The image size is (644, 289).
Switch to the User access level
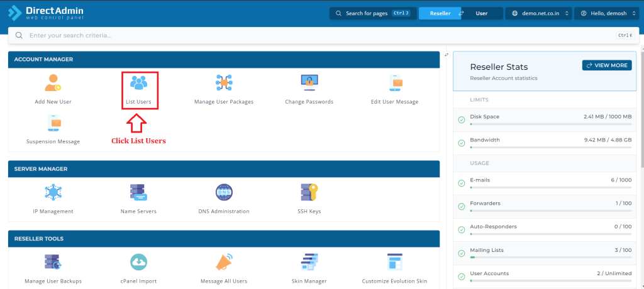(x=482, y=14)
